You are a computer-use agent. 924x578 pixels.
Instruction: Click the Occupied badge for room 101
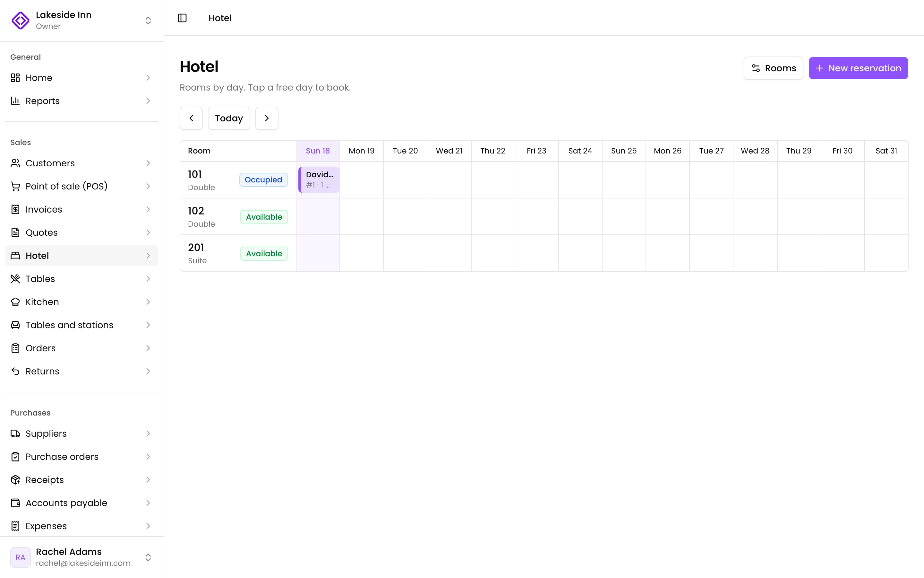tap(263, 180)
